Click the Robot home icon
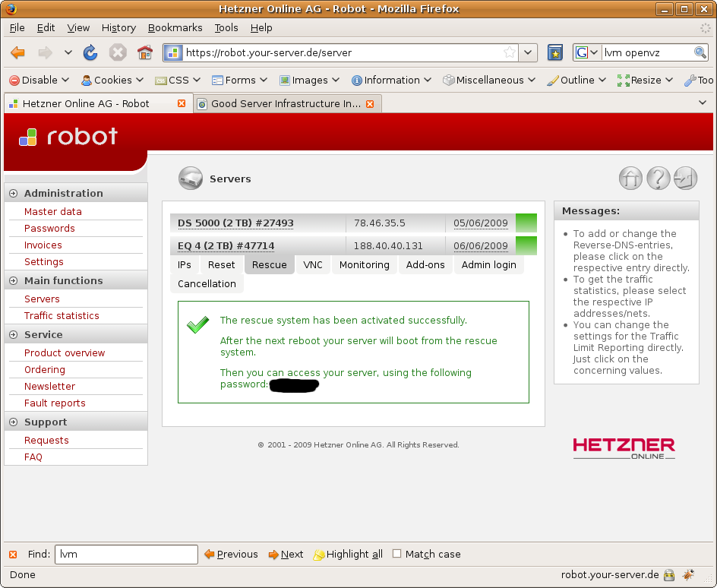The width and height of the screenshot is (717, 588). 630,178
